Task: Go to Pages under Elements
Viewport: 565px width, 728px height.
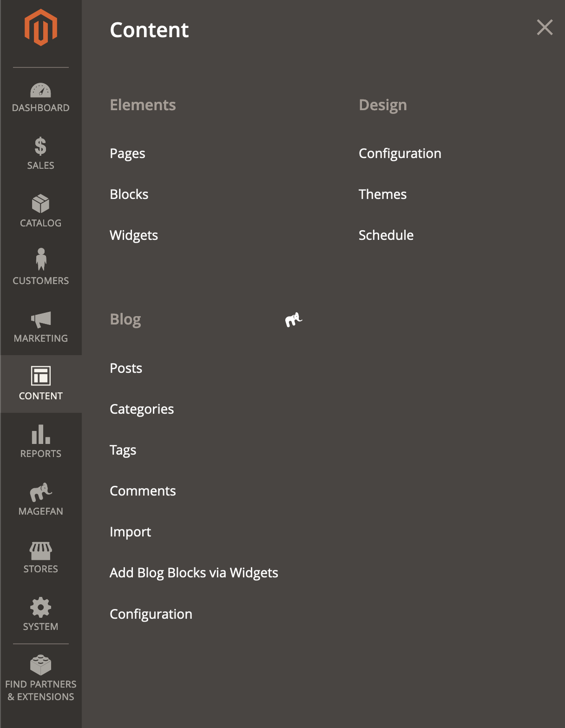Action: click(127, 153)
